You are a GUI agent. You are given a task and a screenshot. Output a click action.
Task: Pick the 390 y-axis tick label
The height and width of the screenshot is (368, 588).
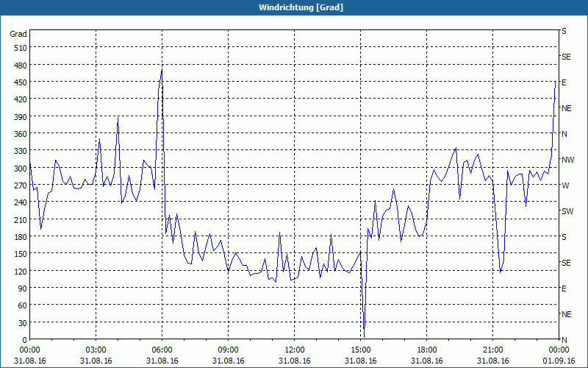[21, 117]
